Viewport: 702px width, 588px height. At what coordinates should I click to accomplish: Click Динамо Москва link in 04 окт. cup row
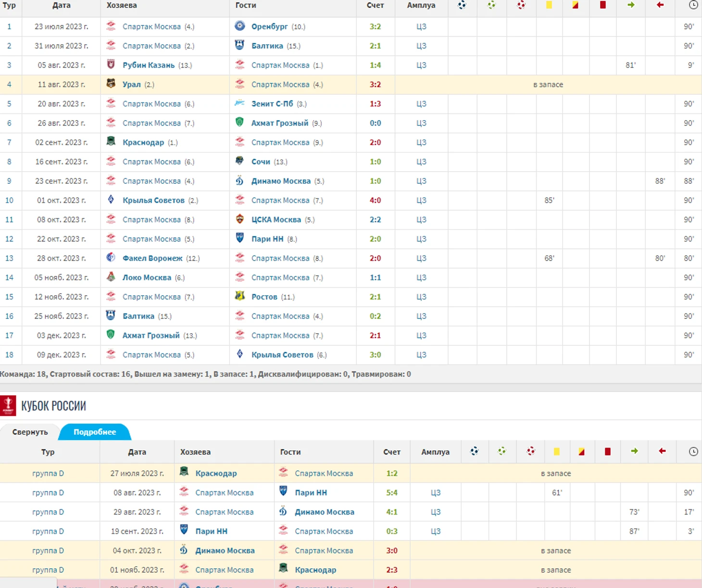tap(225, 550)
